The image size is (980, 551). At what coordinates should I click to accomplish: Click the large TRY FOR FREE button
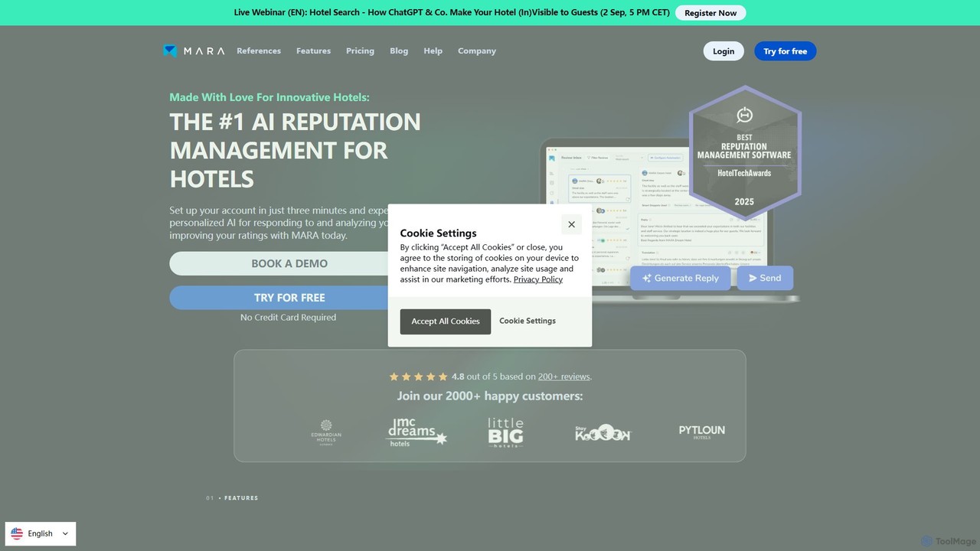289,298
